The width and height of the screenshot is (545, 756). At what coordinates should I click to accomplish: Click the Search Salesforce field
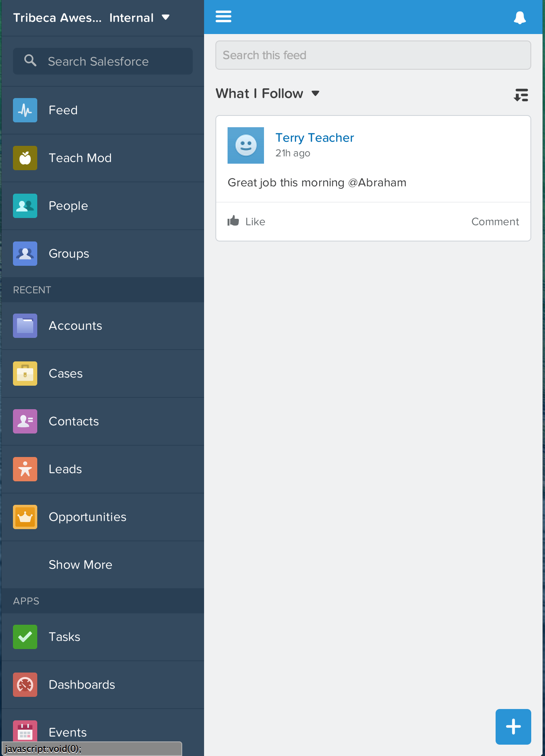pos(103,61)
